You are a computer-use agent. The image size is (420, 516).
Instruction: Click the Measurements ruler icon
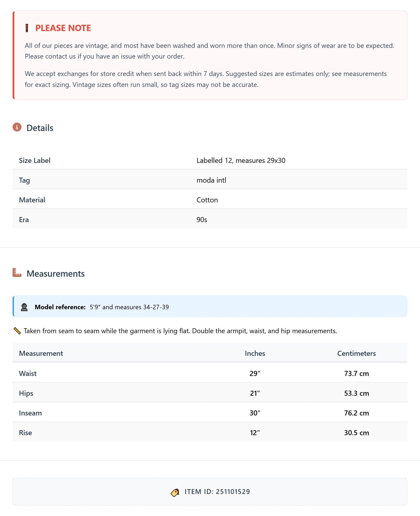pos(17,272)
